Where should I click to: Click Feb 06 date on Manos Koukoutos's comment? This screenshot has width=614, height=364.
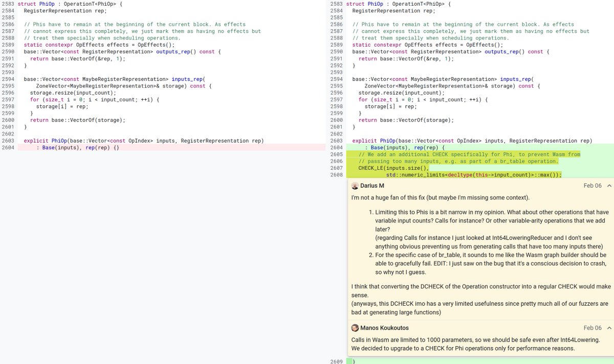point(593,328)
